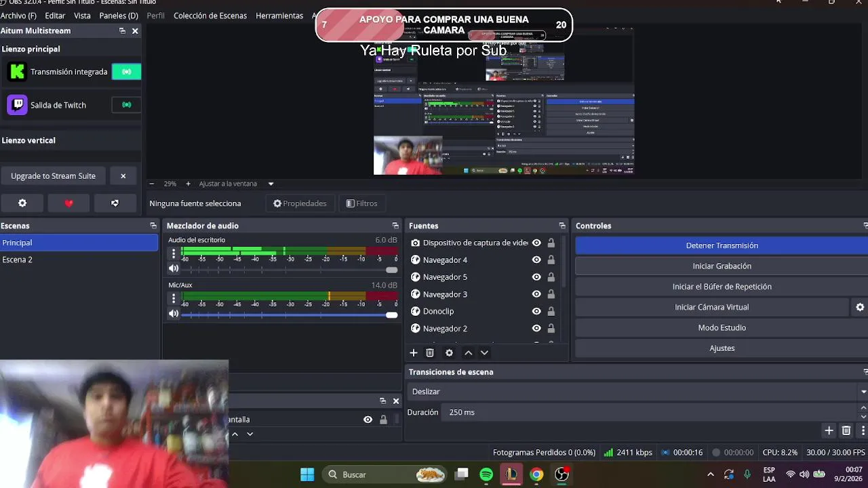The image size is (868, 488).
Task: Open the Herramientas menu
Action: click(279, 16)
